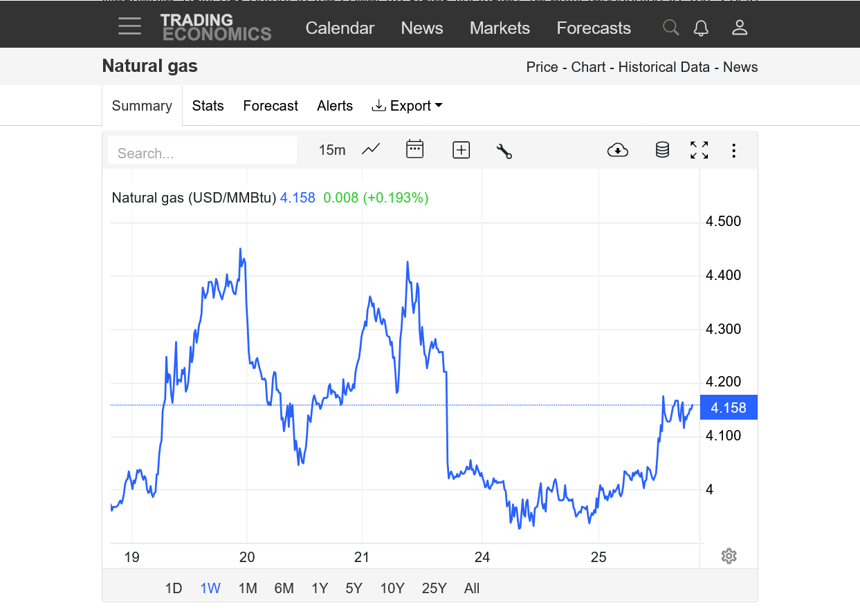Select the 1M time range
The image size is (860, 616).
click(x=248, y=588)
